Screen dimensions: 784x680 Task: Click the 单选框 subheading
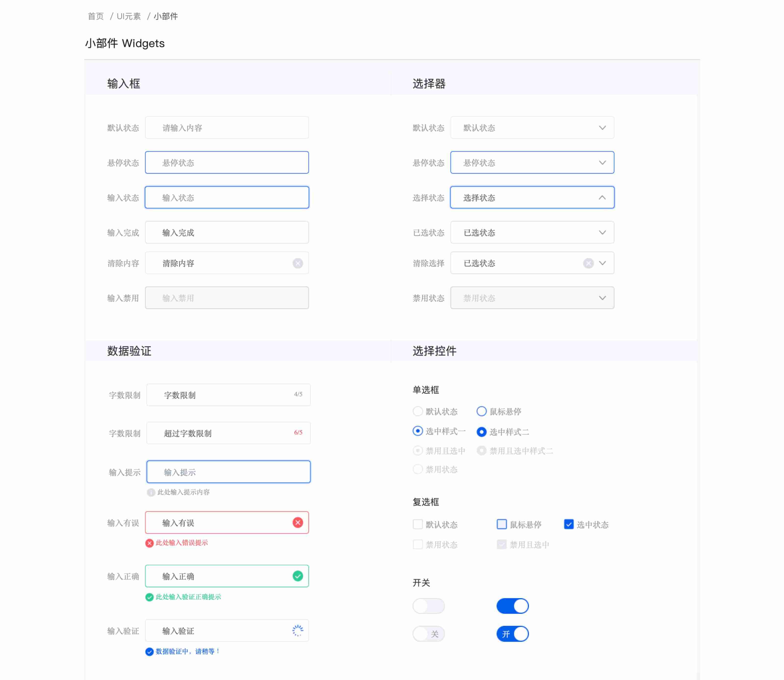(x=426, y=390)
